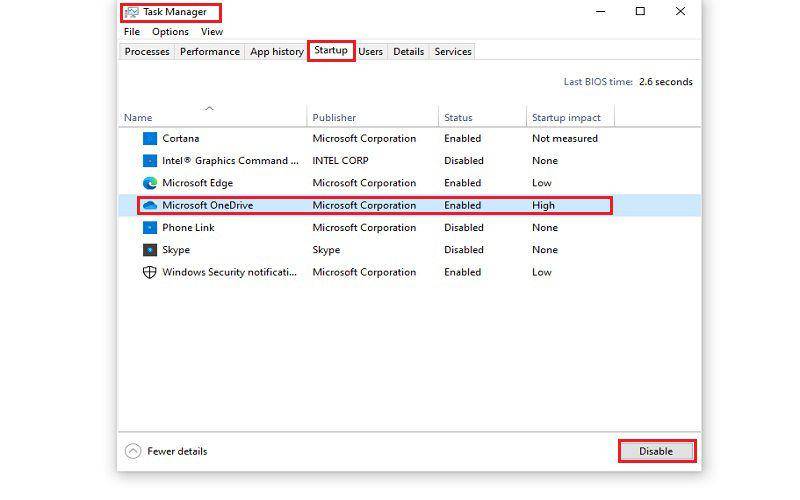This screenshot has width=800, height=500.
Task: Sort by the Status column header
Action: pyautogui.click(x=458, y=118)
